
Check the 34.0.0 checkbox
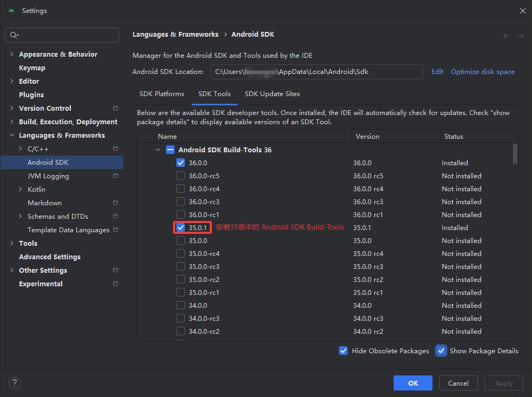coord(181,305)
